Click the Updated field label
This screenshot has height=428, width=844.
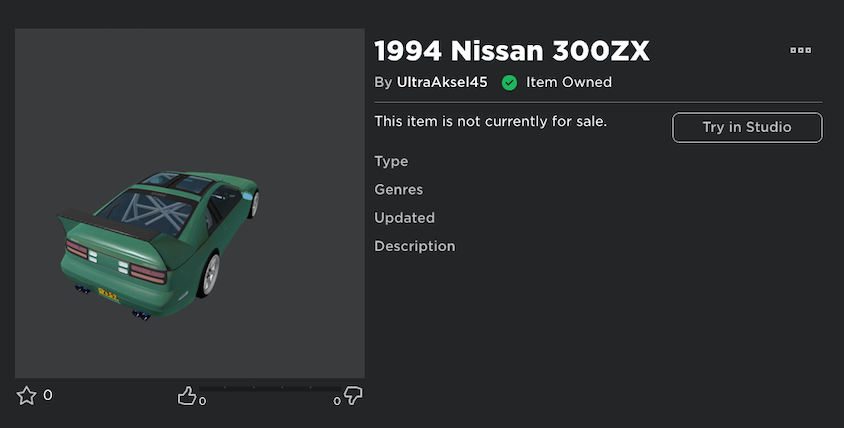(404, 217)
